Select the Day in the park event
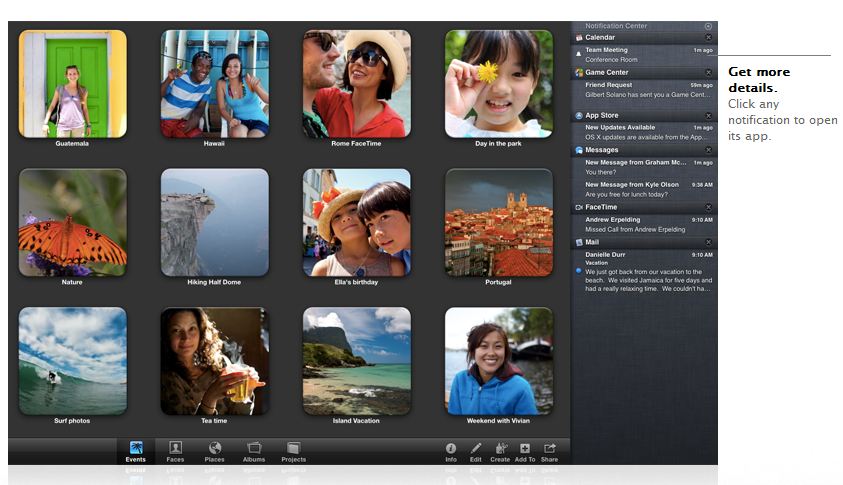 point(498,84)
